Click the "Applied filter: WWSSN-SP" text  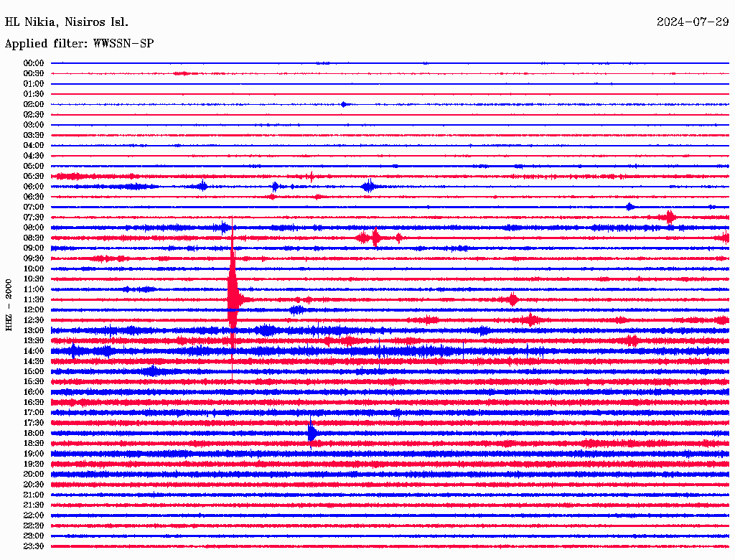point(79,44)
